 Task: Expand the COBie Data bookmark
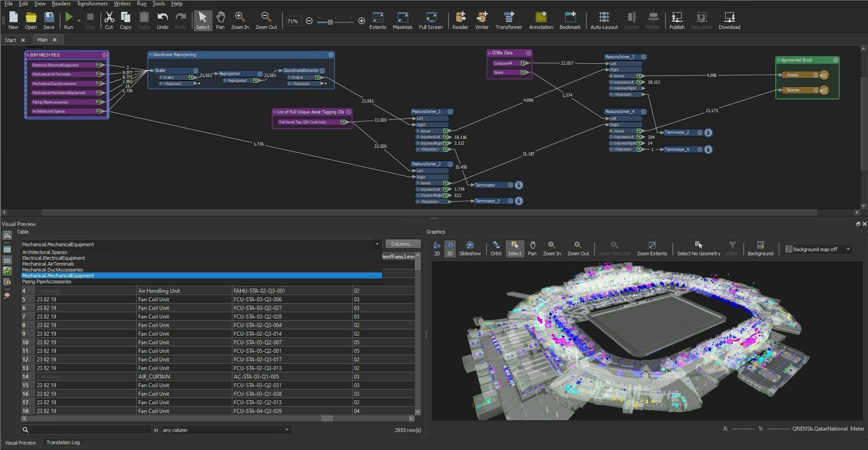point(490,53)
